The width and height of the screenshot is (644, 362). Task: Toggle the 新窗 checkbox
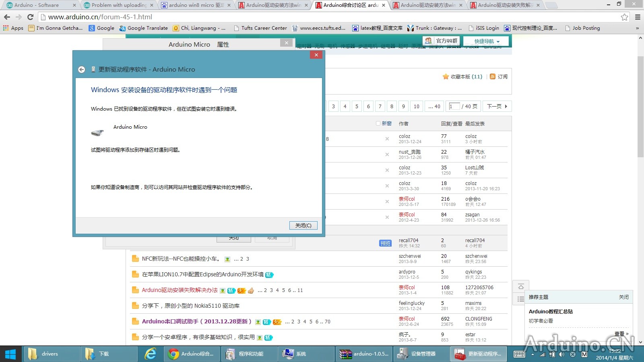378,123
